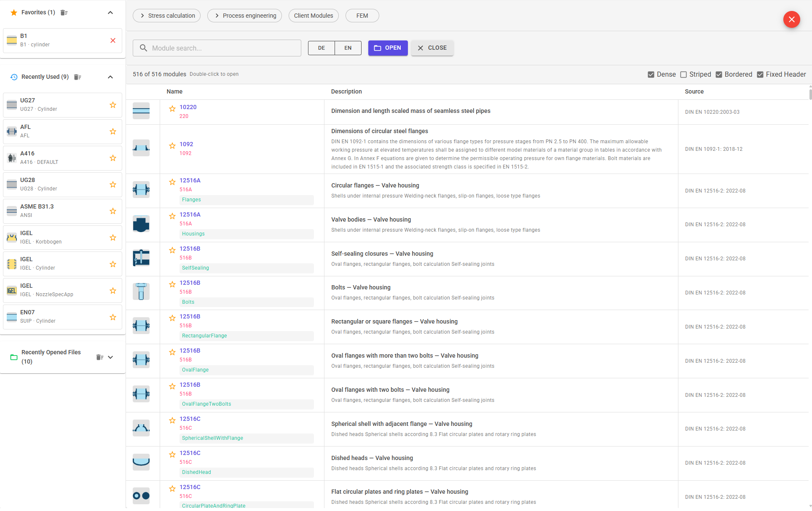The image size is (812, 511).
Task: Navigate to Process engineering breadcrumb
Action: coord(244,16)
